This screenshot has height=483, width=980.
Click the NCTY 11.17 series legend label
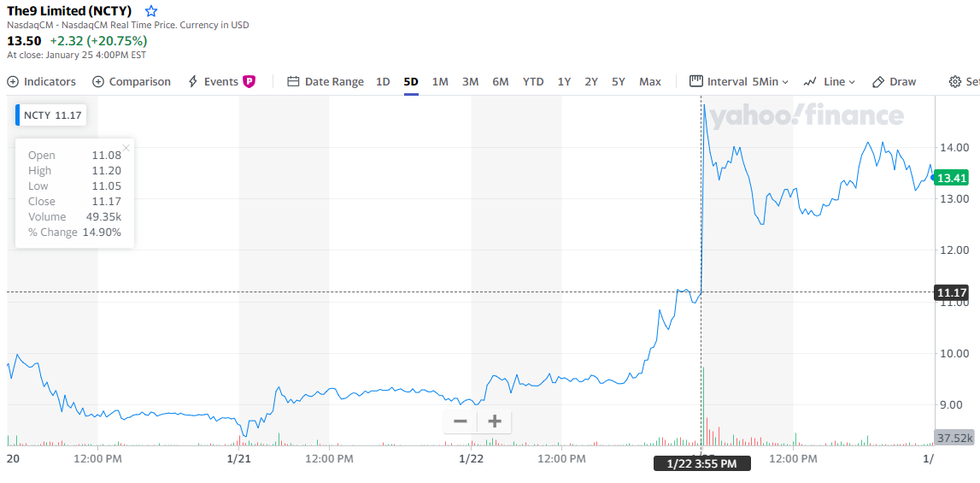click(53, 115)
